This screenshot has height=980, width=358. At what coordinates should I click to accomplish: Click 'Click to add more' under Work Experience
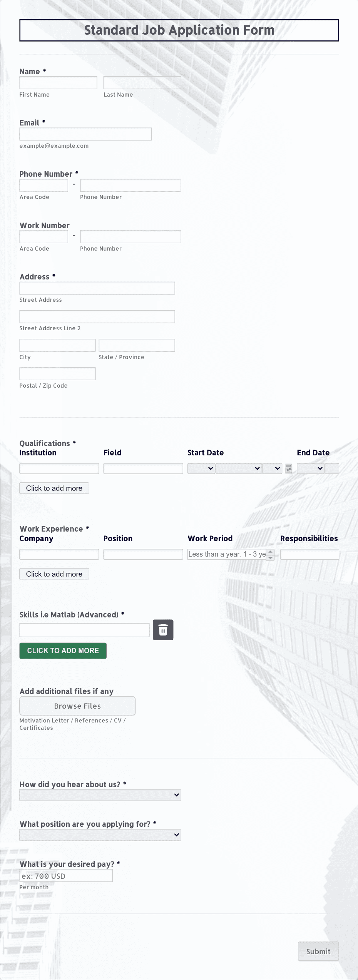click(x=54, y=574)
